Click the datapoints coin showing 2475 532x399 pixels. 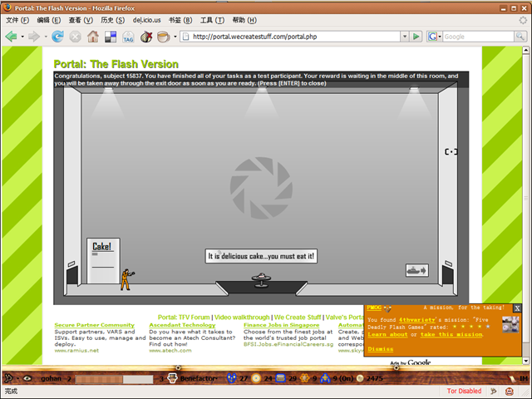360,378
